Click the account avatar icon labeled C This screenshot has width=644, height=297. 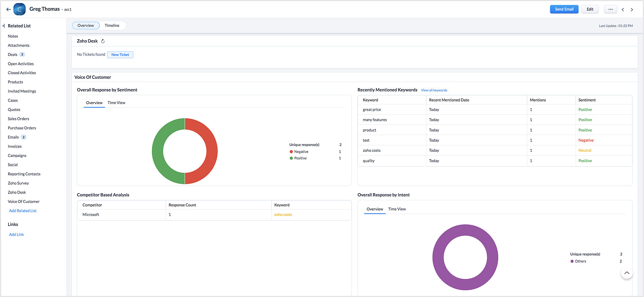(x=20, y=9)
